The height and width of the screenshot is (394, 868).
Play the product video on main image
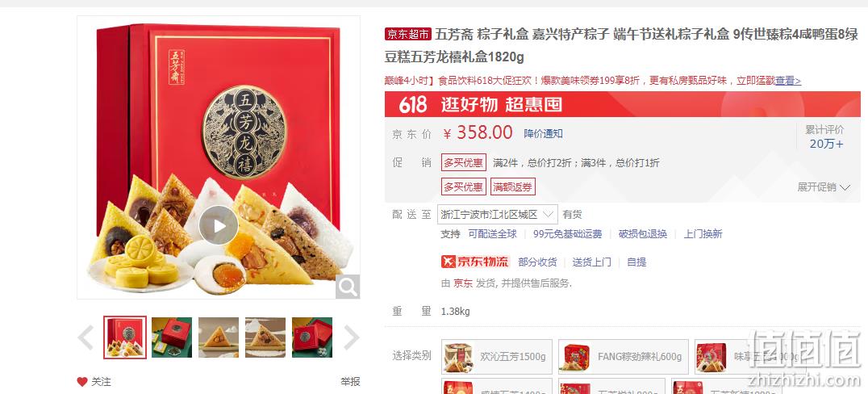point(219,225)
